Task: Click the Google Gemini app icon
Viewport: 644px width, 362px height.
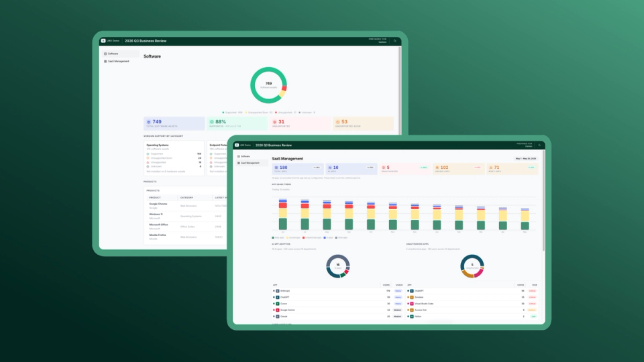Action: (278, 310)
